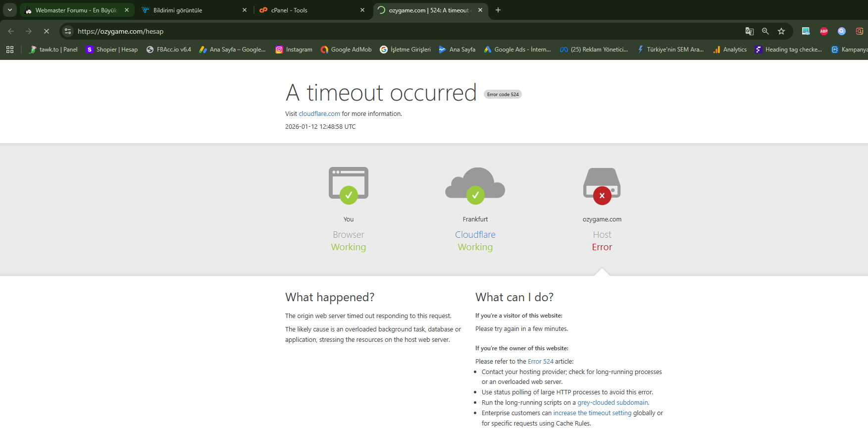Open the İşletme Girişleri bookmark
The width and height of the screenshot is (868, 432).
(406, 50)
